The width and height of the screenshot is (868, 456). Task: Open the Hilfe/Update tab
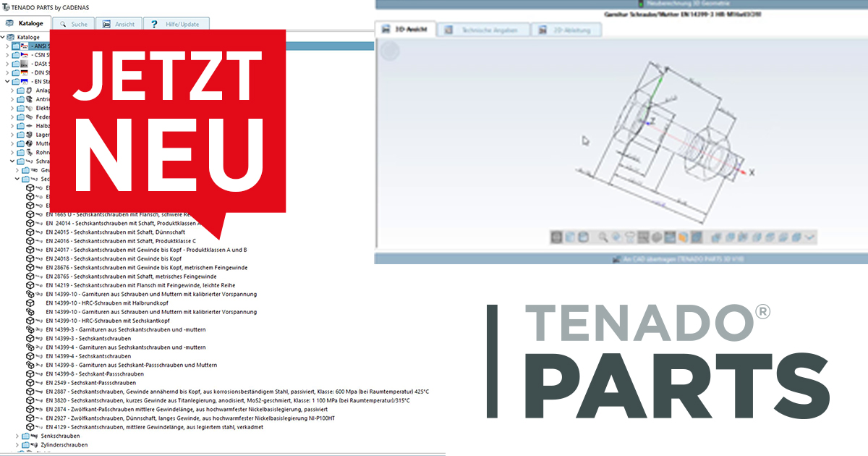tap(176, 24)
